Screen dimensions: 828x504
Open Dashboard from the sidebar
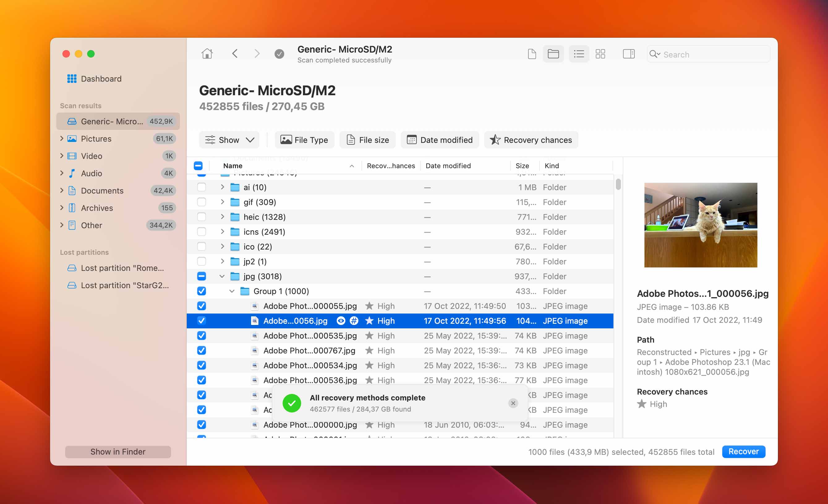tap(94, 79)
